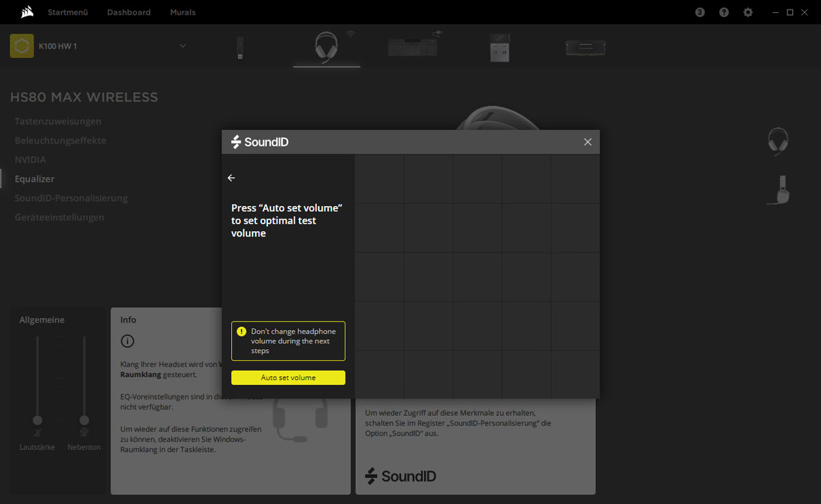Adjust the Lautstärke slider handle
Viewport: 821px width, 504px height.
tap(38, 420)
